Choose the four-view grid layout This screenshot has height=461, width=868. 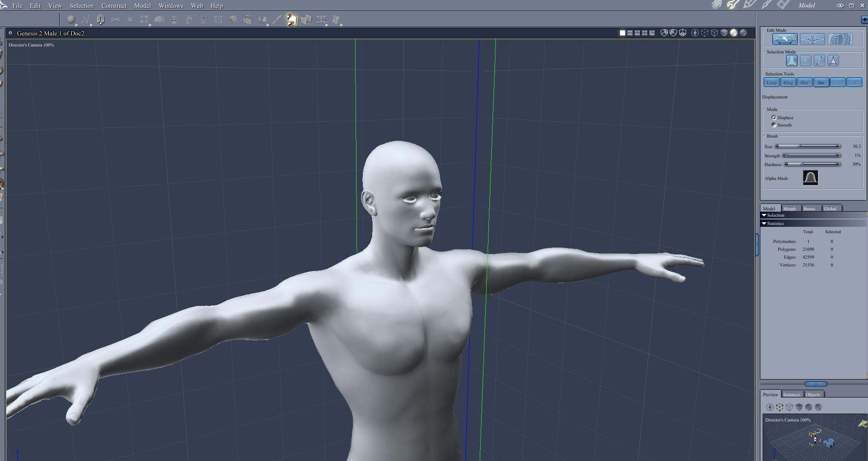(644, 33)
